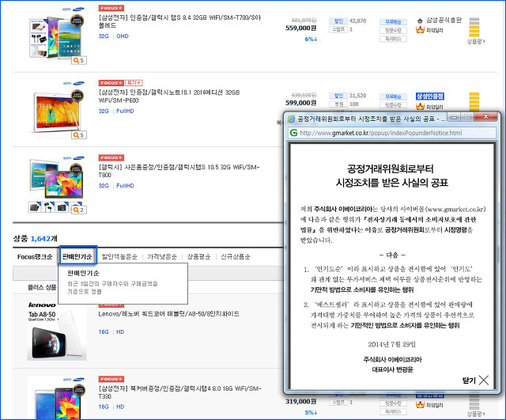Select earphones accessory thumbnail under Tab S 10.5

pyautogui.click(x=48, y=207)
